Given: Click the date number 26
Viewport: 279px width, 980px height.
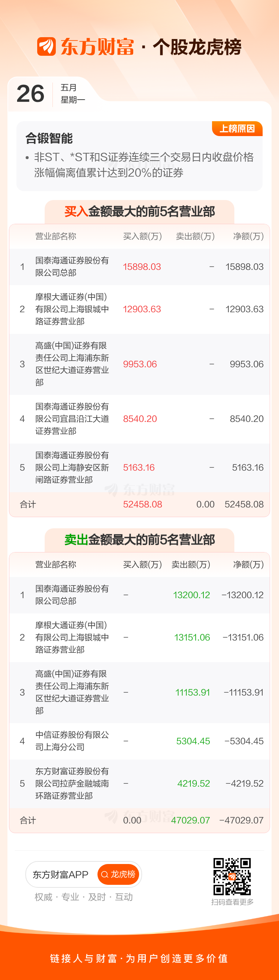Looking at the screenshot, I should pos(31,94).
